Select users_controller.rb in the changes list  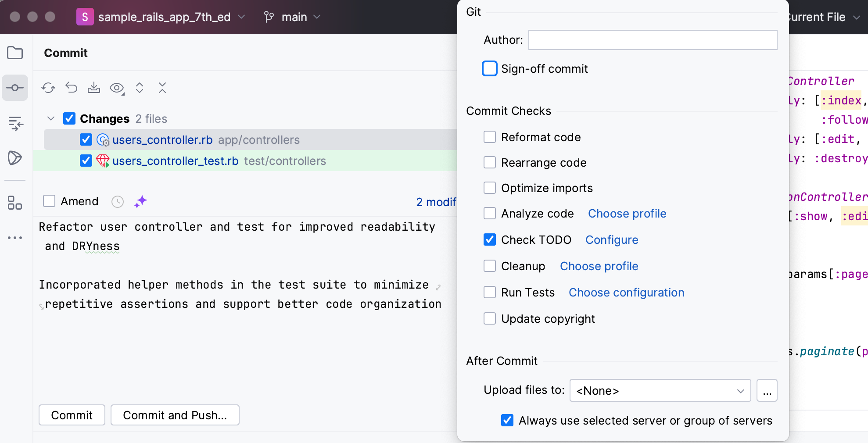[x=162, y=140]
